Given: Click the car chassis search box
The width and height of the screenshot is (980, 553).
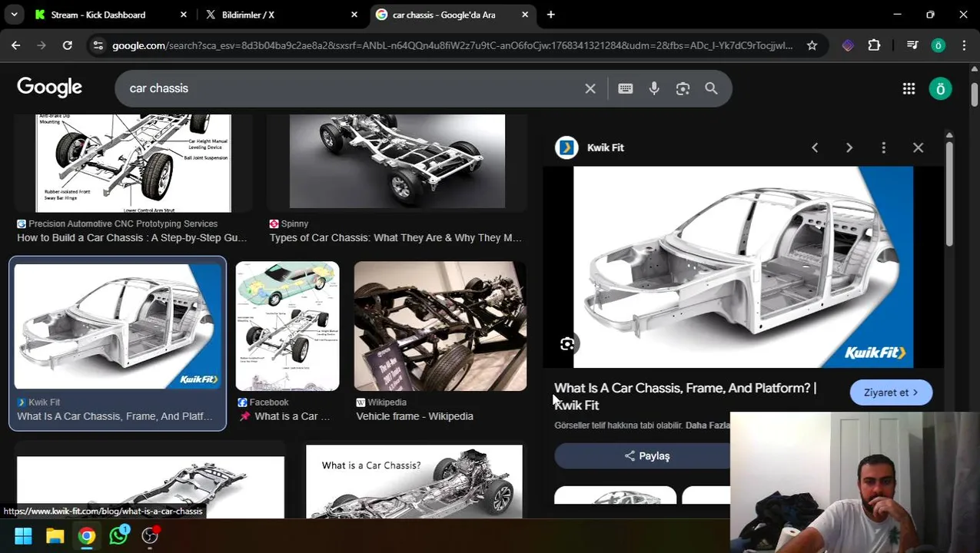Looking at the screenshot, I should point(350,88).
